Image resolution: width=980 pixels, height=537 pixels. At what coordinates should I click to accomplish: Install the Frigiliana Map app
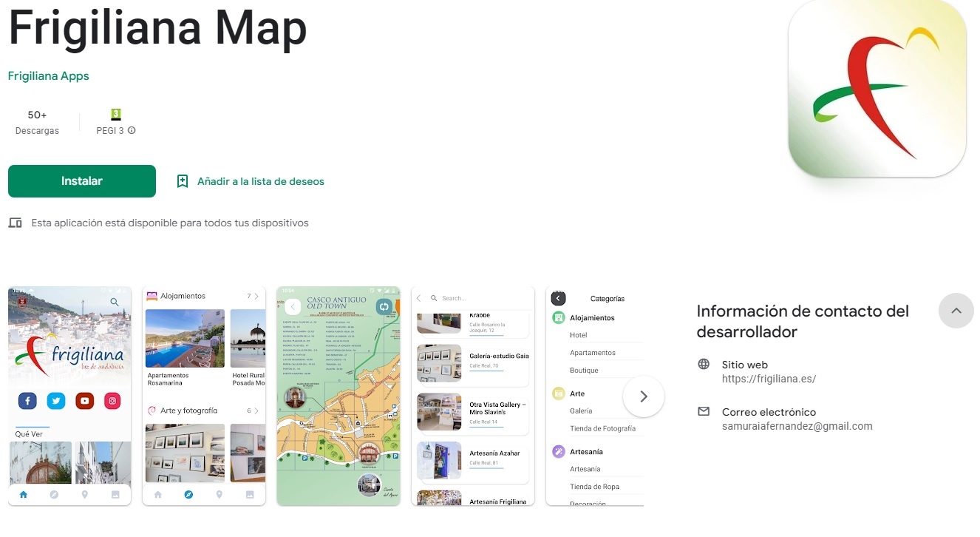pos(82,181)
